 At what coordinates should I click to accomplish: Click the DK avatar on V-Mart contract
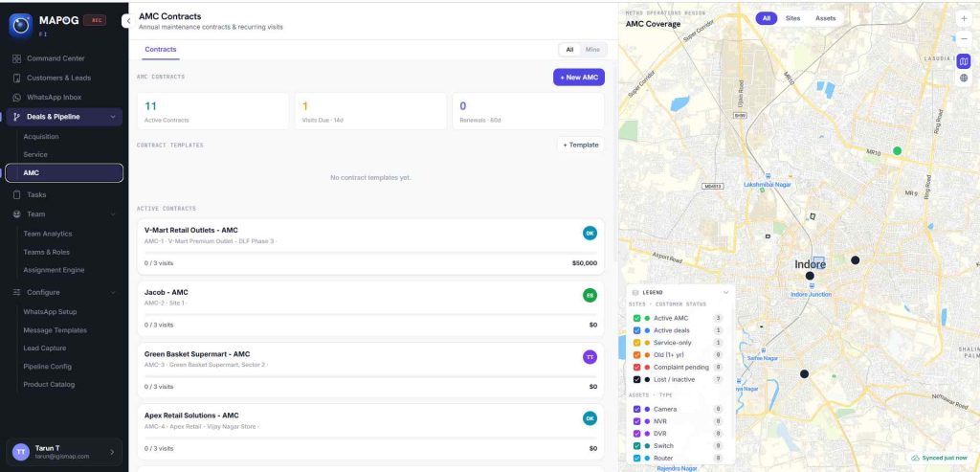tap(590, 234)
